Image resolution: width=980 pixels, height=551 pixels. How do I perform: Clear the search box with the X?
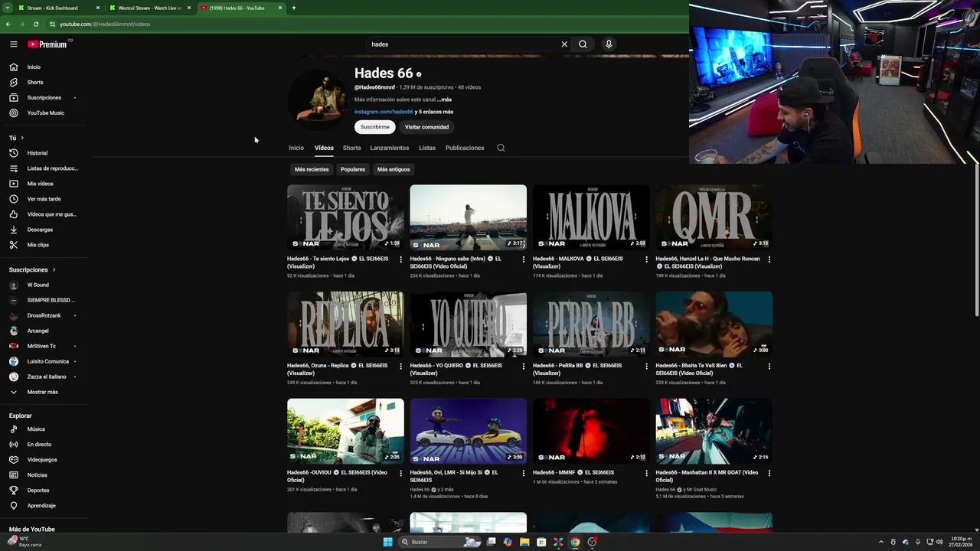coord(564,44)
